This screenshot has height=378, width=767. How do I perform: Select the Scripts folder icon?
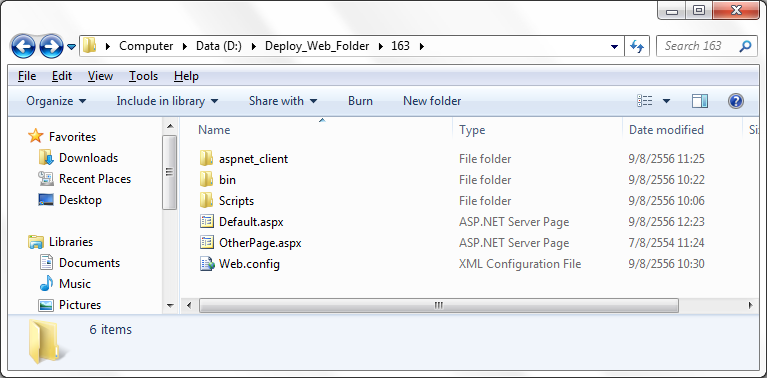(x=207, y=200)
